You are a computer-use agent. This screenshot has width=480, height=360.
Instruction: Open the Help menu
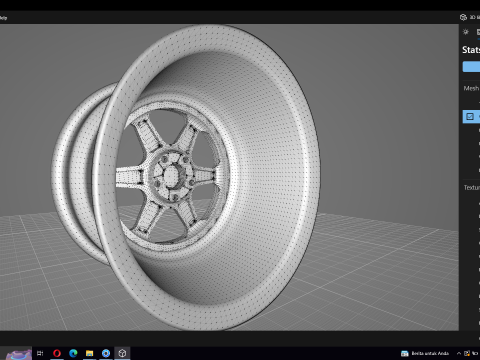3,18
